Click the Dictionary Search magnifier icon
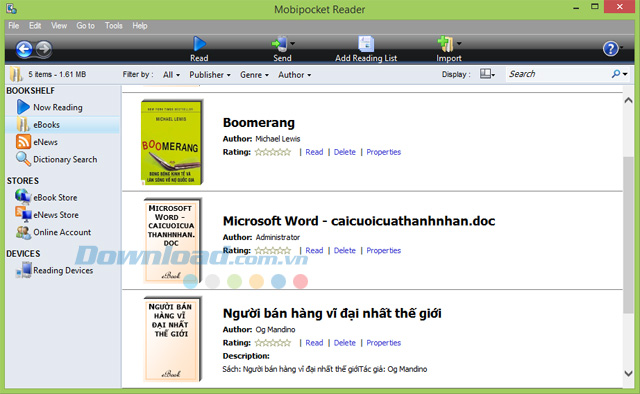The width and height of the screenshot is (640, 394). point(23,159)
